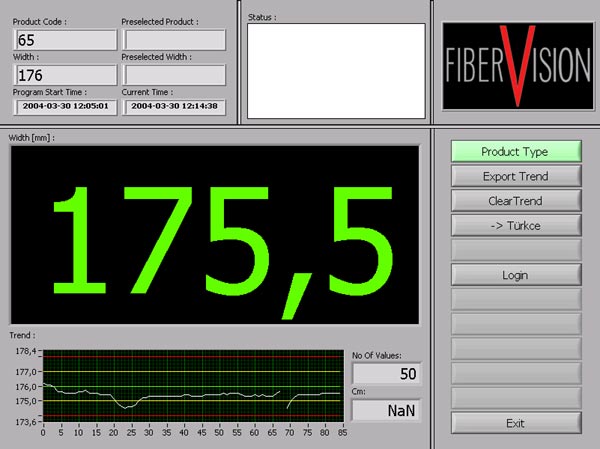Select the No Of Values field

(386, 374)
